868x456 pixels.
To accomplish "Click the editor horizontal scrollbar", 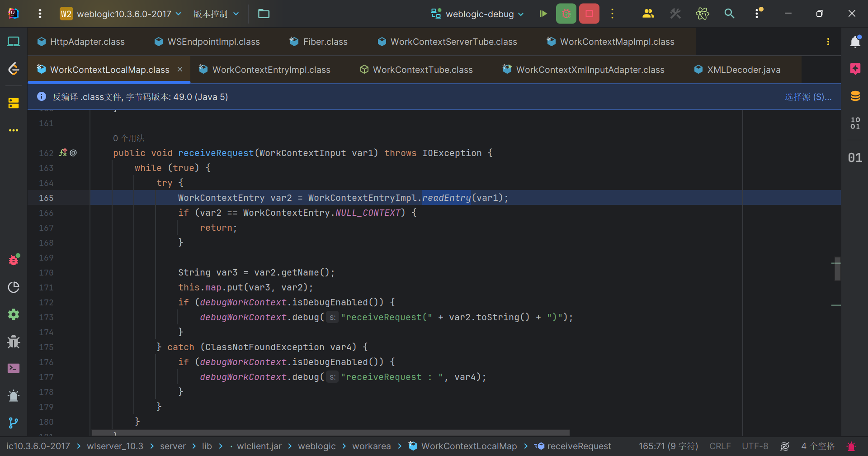I will tap(330, 433).
